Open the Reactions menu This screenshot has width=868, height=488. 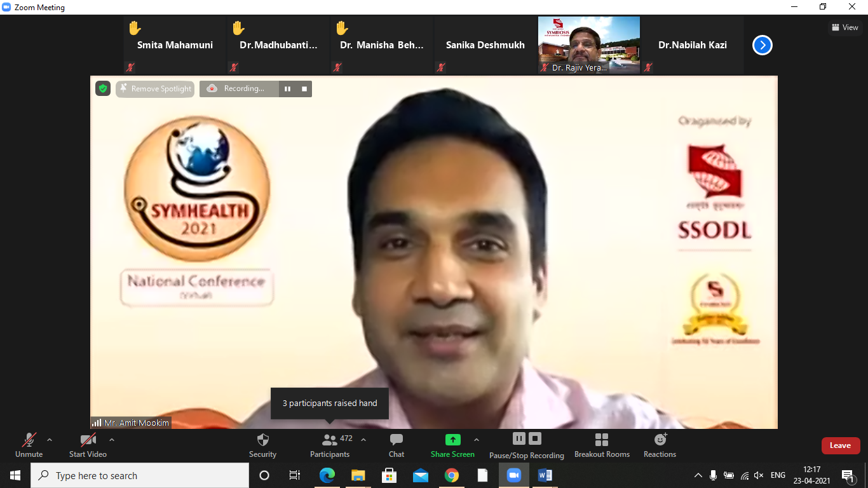(660, 445)
